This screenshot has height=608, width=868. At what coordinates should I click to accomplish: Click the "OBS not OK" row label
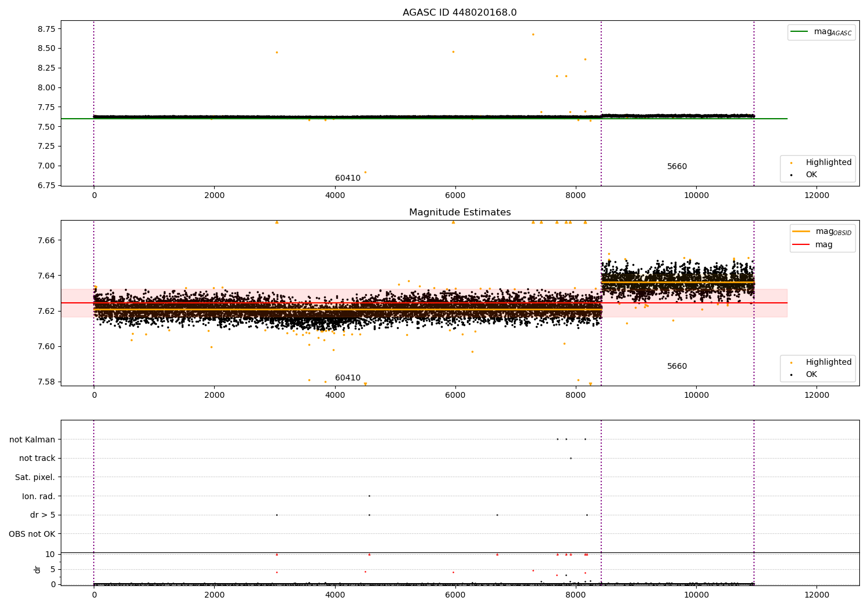[x=32, y=534]
